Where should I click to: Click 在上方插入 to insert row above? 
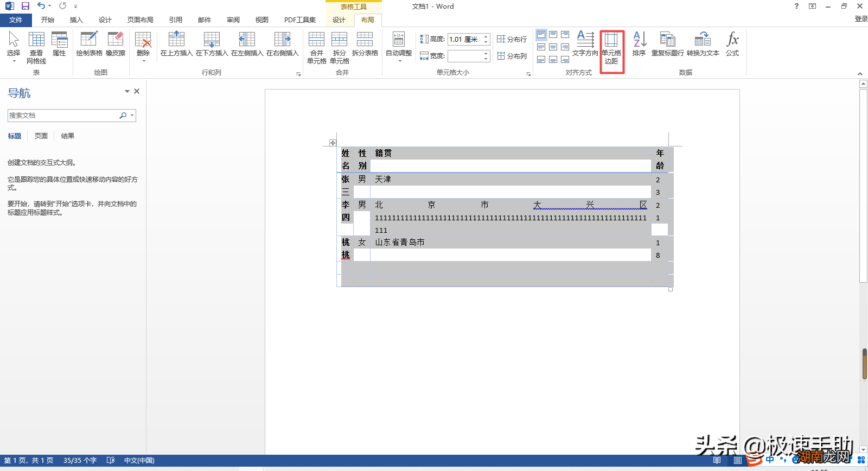176,44
